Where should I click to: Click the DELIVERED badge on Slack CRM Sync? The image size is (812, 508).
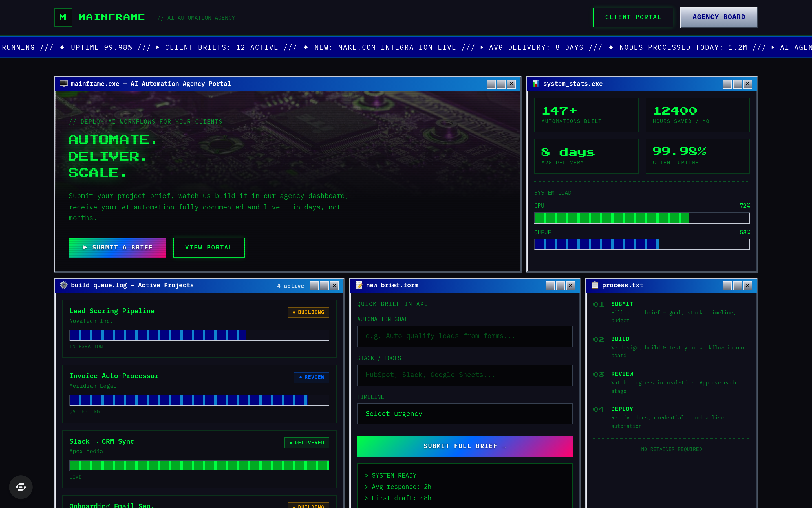point(307,443)
